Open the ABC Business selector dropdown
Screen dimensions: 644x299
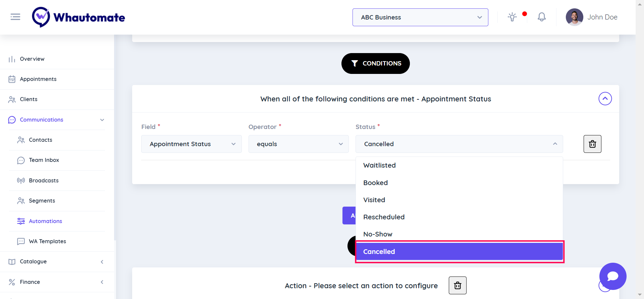(420, 17)
